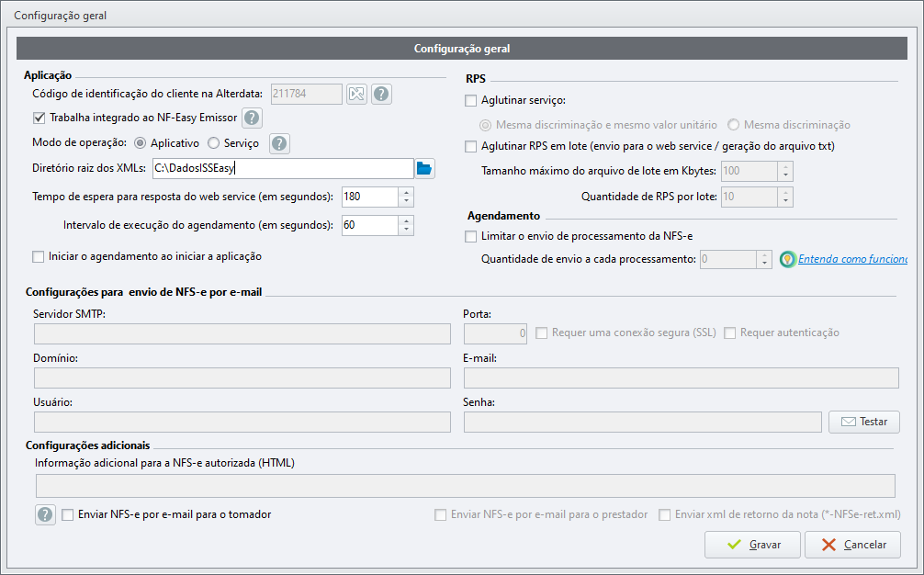Open help icon beside Modo de operação
The image size is (924, 575).
tap(279, 143)
